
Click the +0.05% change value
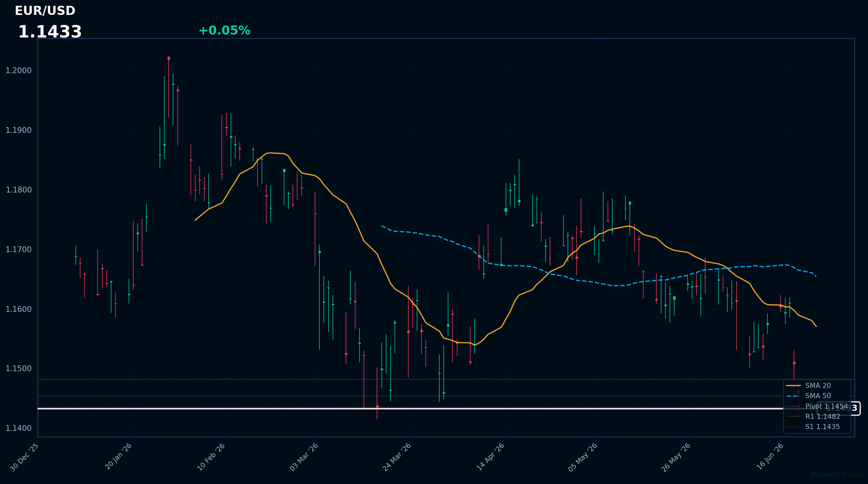tap(224, 31)
